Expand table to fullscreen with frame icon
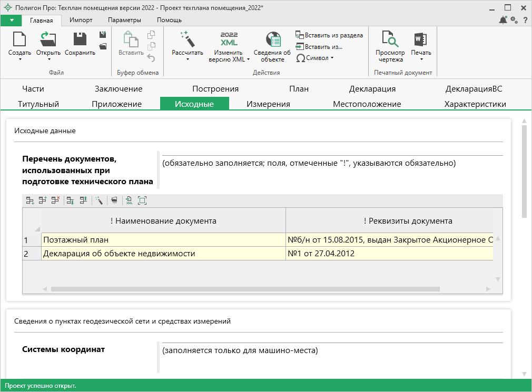 pyautogui.click(x=142, y=200)
